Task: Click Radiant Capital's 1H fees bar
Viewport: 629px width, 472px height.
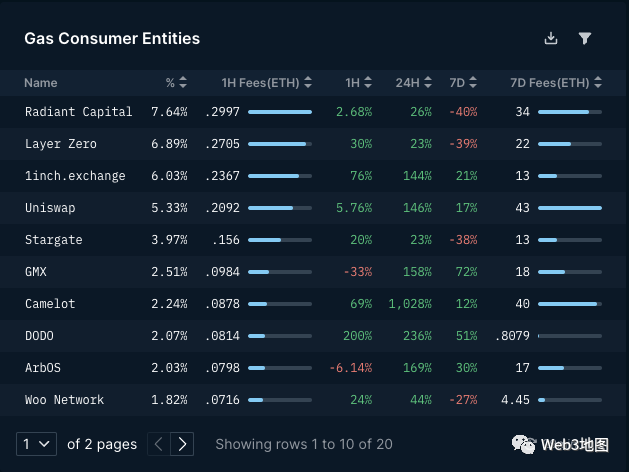Action: pos(280,112)
